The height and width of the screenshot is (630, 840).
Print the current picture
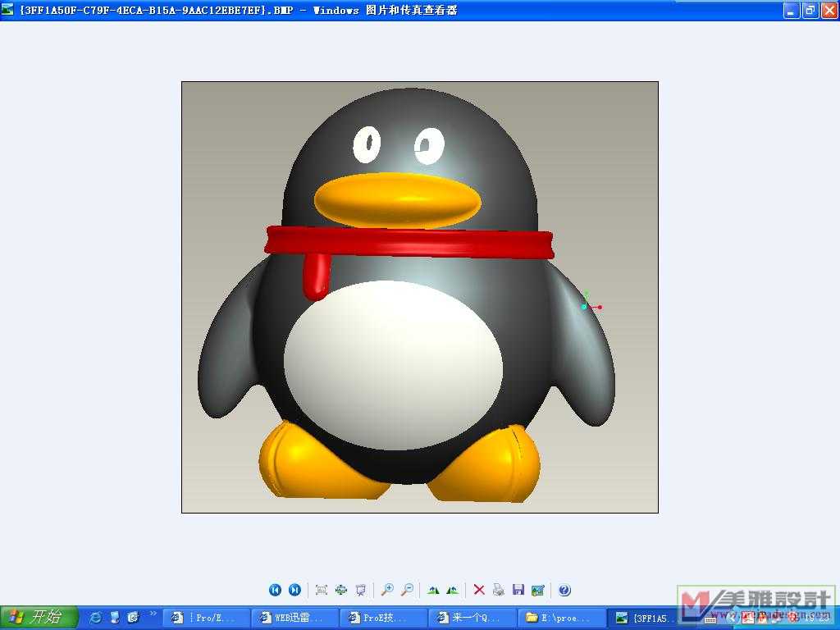coord(499,590)
